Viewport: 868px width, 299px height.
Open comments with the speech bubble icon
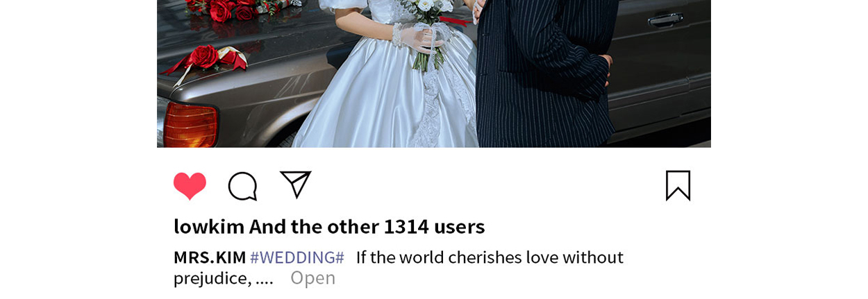[x=243, y=186]
